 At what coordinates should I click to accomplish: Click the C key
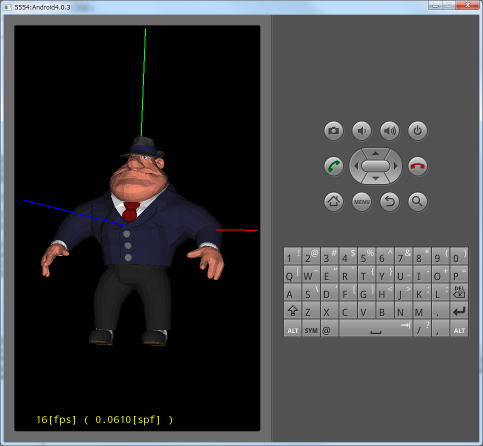[348, 311]
